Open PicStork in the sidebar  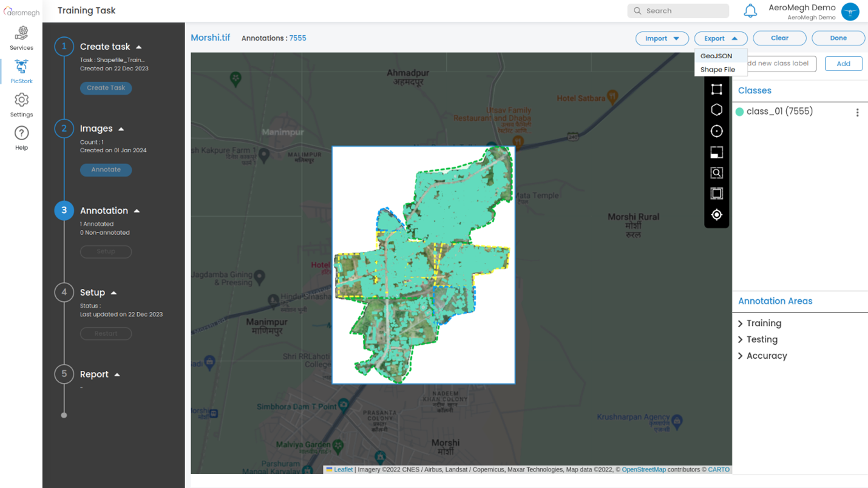(x=21, y=71)
